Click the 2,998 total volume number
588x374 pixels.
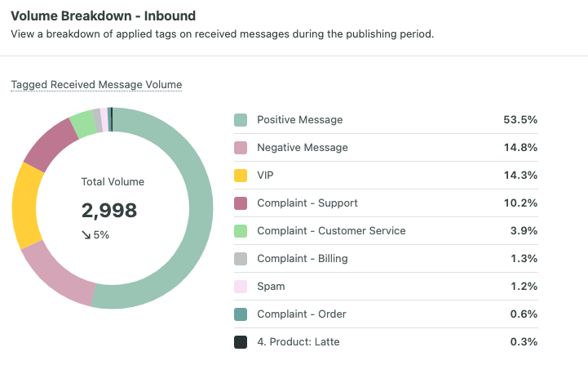click(x=109, y=211)
